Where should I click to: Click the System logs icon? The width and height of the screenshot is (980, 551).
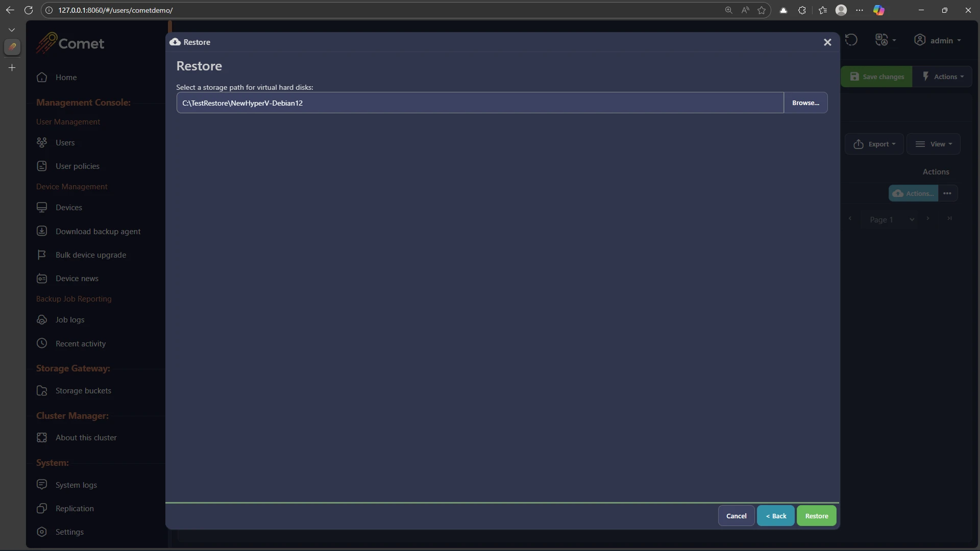(42, 484)
